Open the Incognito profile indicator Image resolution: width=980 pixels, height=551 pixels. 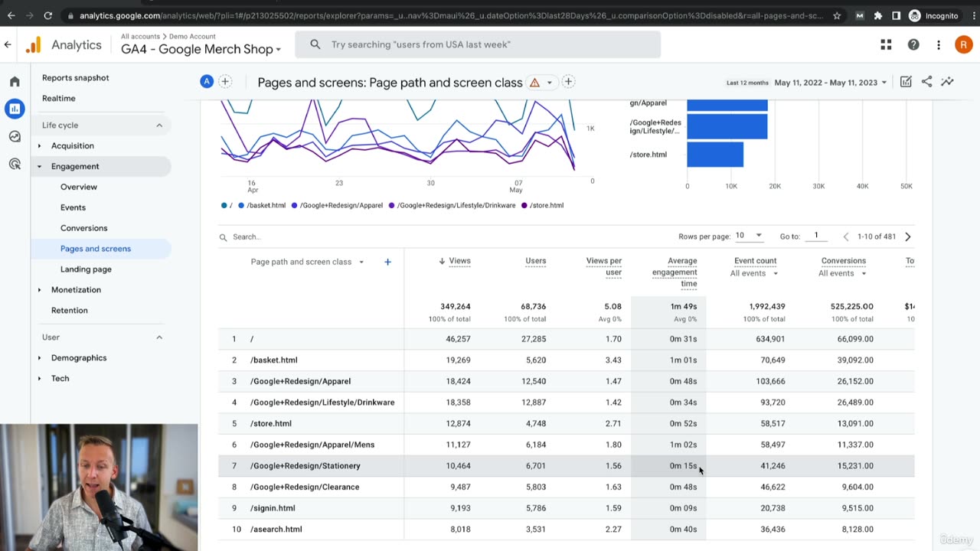[x=934, y=15]
